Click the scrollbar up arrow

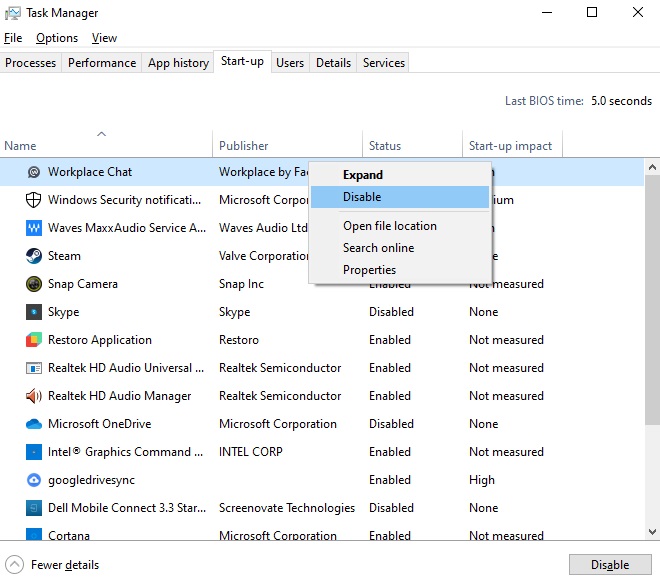coord(652,168)
